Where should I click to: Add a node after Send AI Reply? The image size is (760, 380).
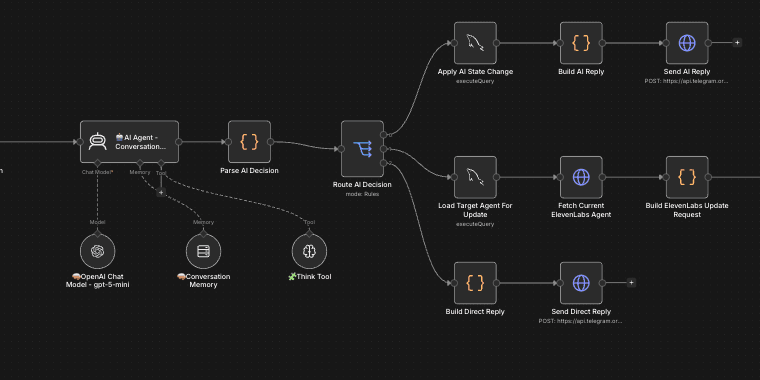(x=737, y=43)
